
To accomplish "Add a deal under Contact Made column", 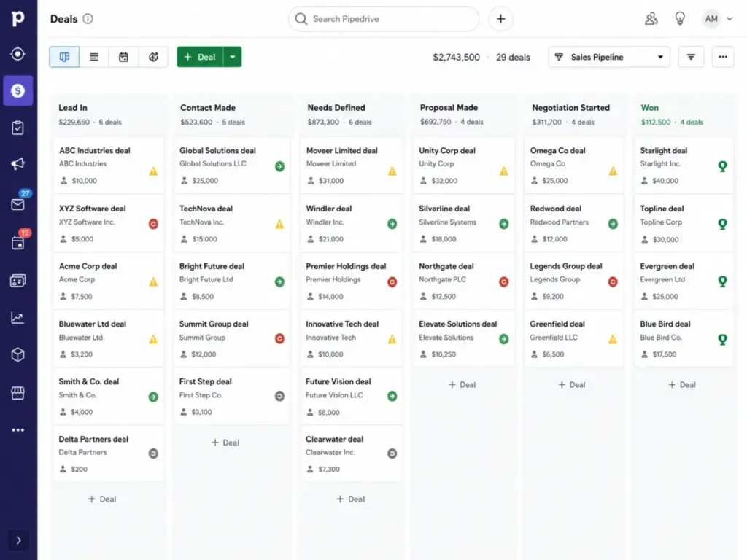I will (225, 443).
